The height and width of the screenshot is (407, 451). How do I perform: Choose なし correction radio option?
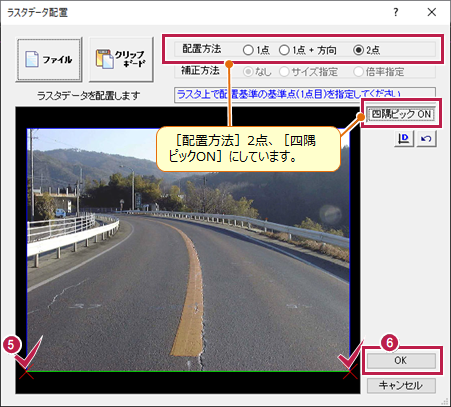coord(257,72)
